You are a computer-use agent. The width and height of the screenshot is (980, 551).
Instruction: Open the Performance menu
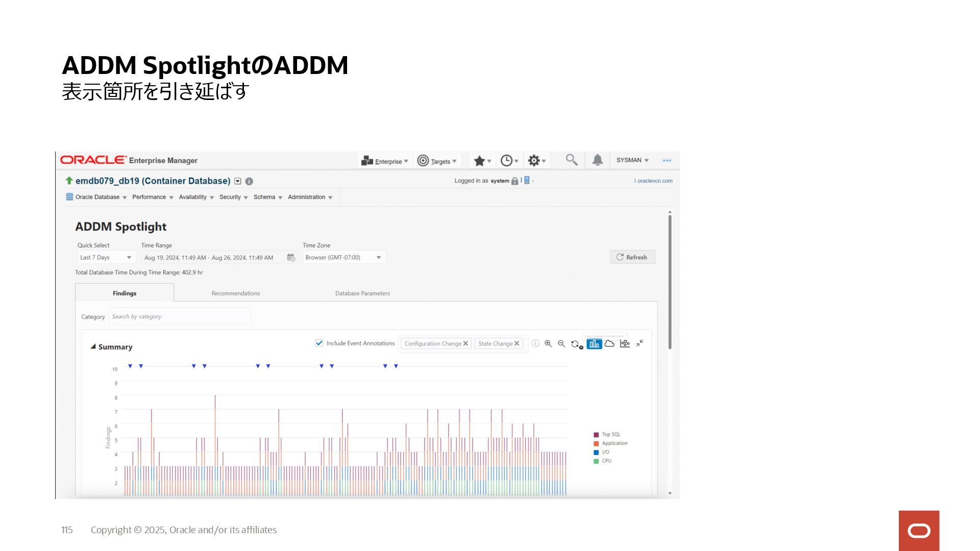tap(153, 197)
